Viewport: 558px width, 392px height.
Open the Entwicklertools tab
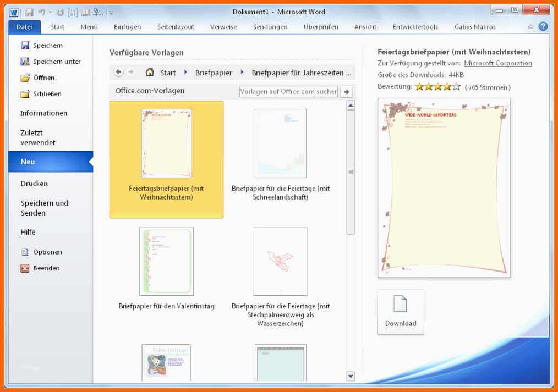(415, 27)
